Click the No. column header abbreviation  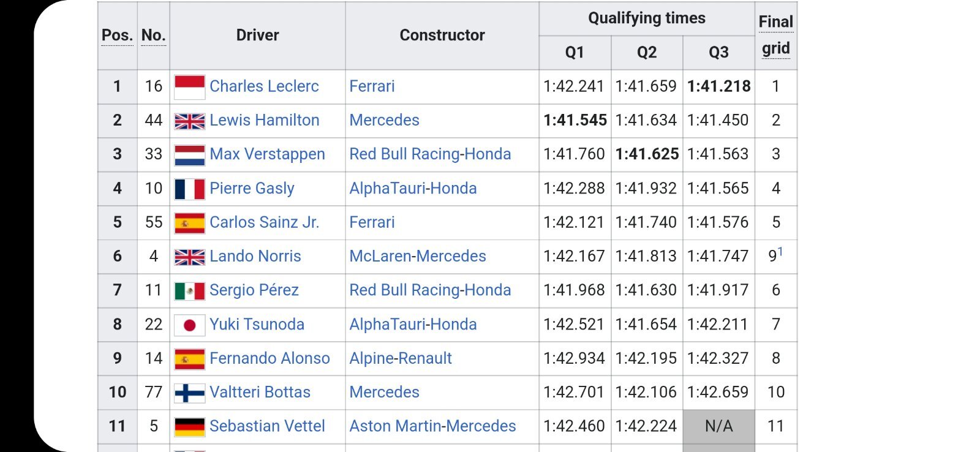154,36
